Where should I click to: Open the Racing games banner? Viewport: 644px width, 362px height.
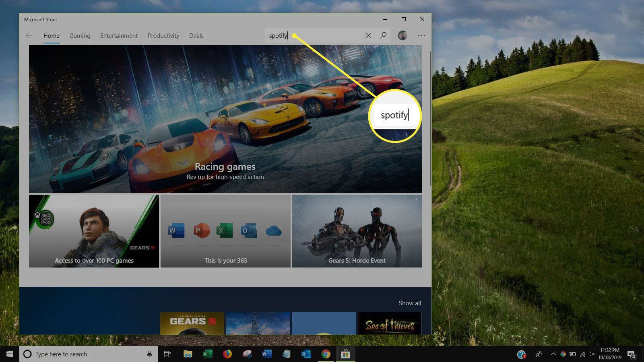pyautogui.click(x=225, y=119)
